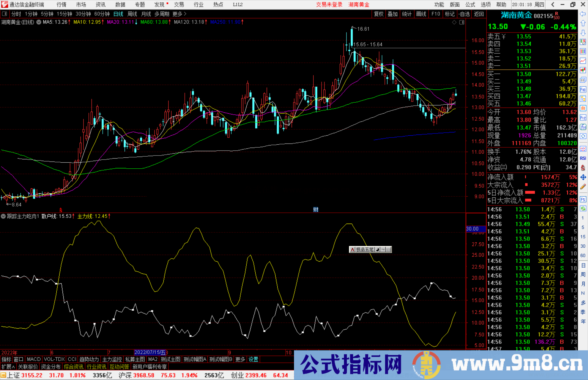Click the red S marker below the chart
This screenshot has height=380, width=588.
tap(61, 210)
